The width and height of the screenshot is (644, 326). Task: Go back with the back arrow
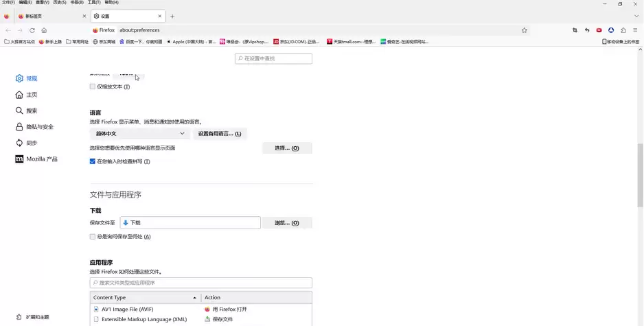[x=8, y=30]
